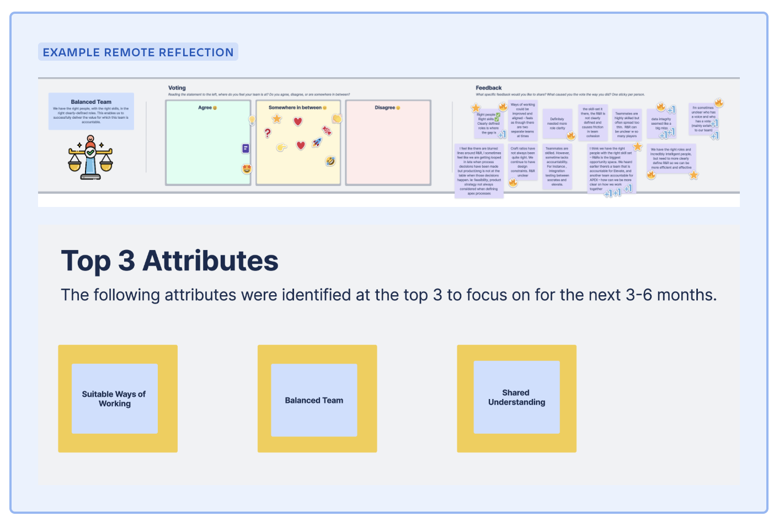779x532 pixels.
Task: Click the lightbulb sticker on the Agree column
Action: click(x=252, y=120)
